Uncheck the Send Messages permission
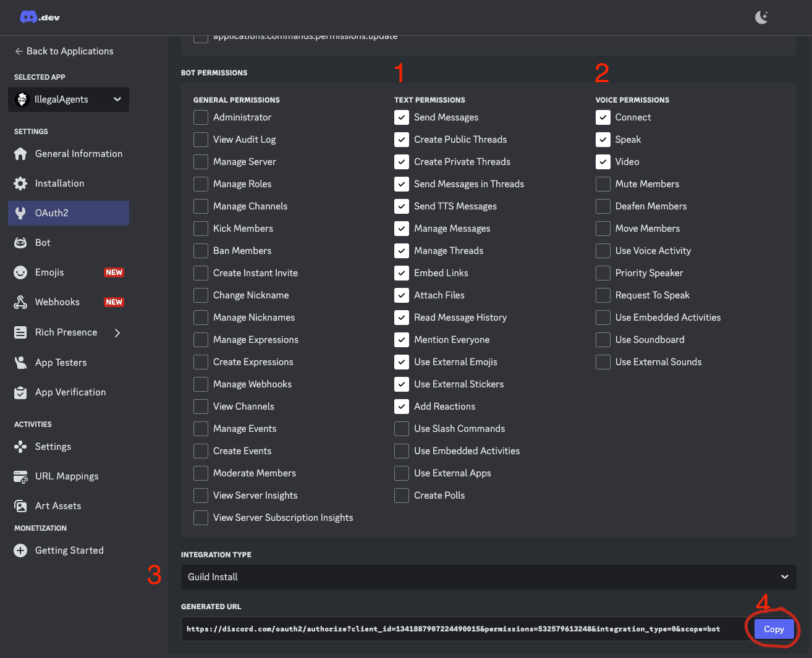The height and width of the screenshot is (658, 812). 402,117
